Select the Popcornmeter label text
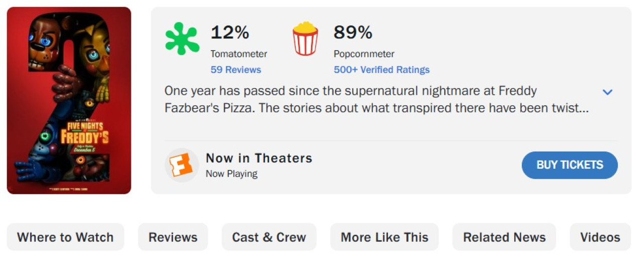 (364, 54)
